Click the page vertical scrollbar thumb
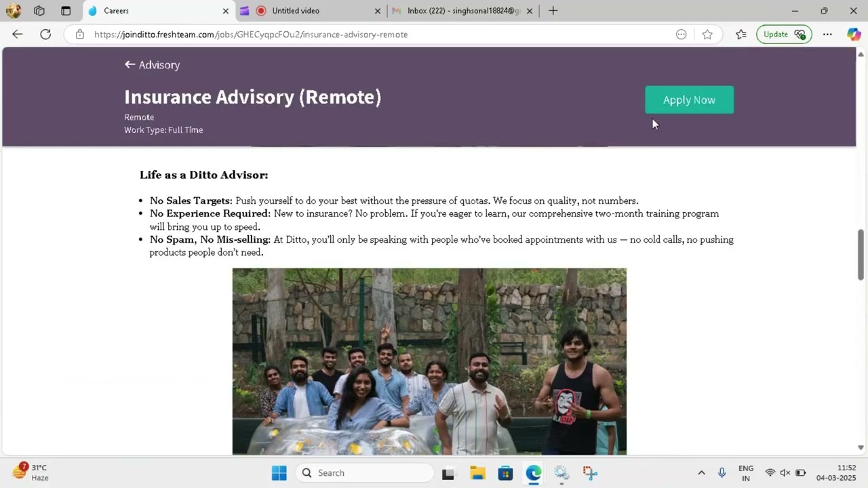The width and height of the screenshot is (868, 488). pyautogui.click(x=861, y=254)
